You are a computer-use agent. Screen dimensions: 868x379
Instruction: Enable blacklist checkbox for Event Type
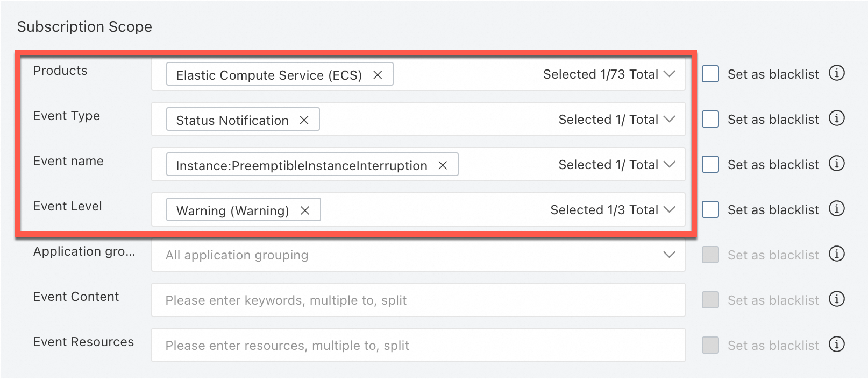coord(710,119)
